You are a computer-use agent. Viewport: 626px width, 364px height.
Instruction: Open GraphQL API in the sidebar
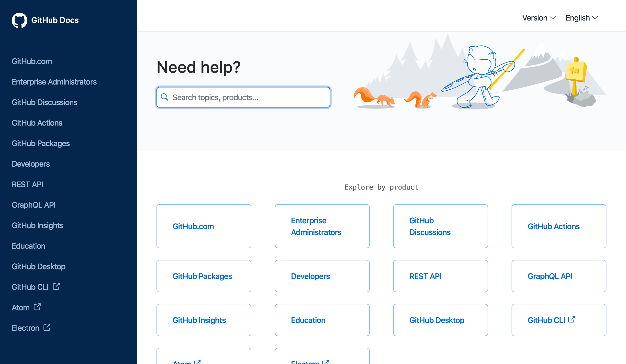34,205
